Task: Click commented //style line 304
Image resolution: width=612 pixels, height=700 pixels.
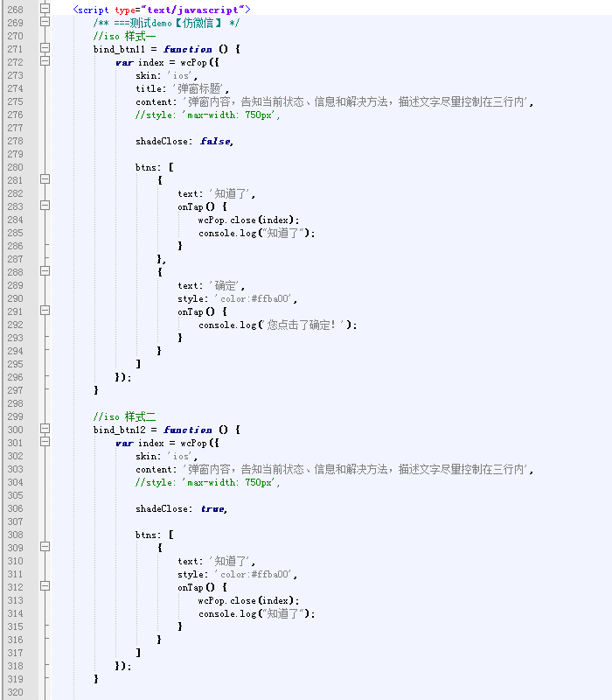Action: (x=208, y=483)
